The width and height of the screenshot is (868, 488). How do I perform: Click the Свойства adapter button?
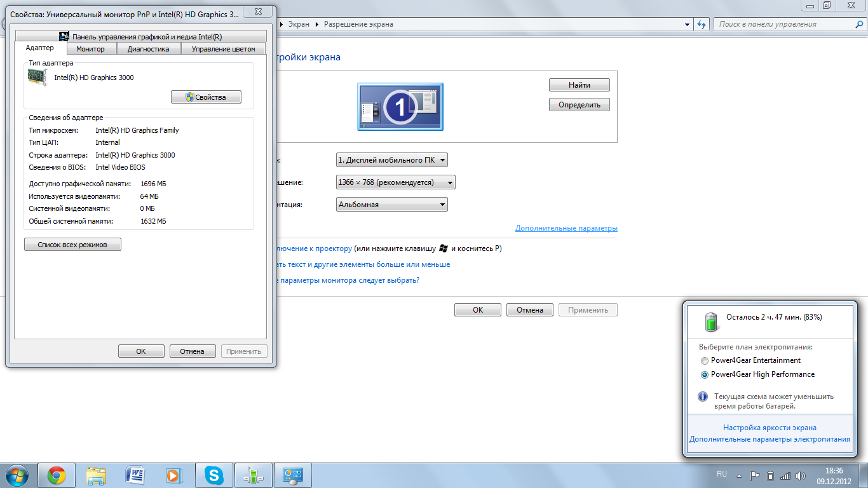click(207, 97)
